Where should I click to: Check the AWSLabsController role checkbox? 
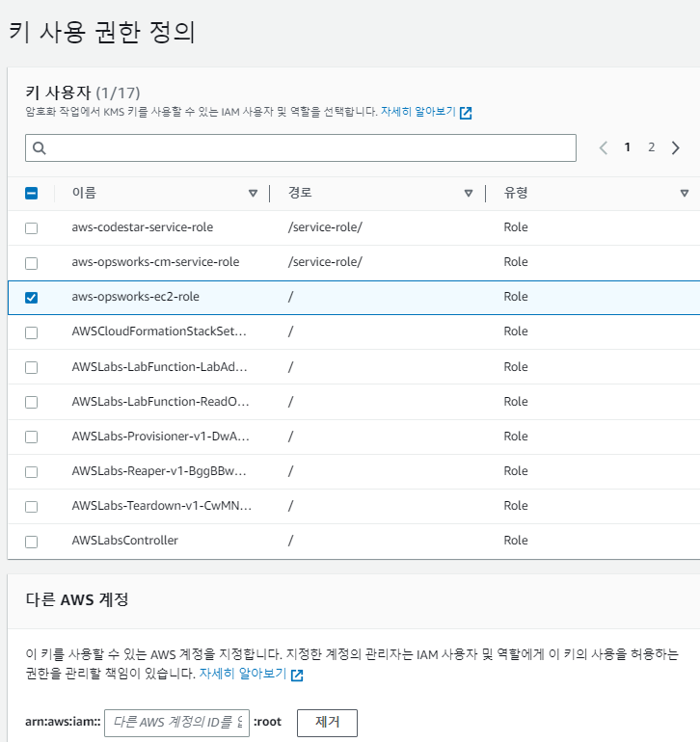click(31, 542)
